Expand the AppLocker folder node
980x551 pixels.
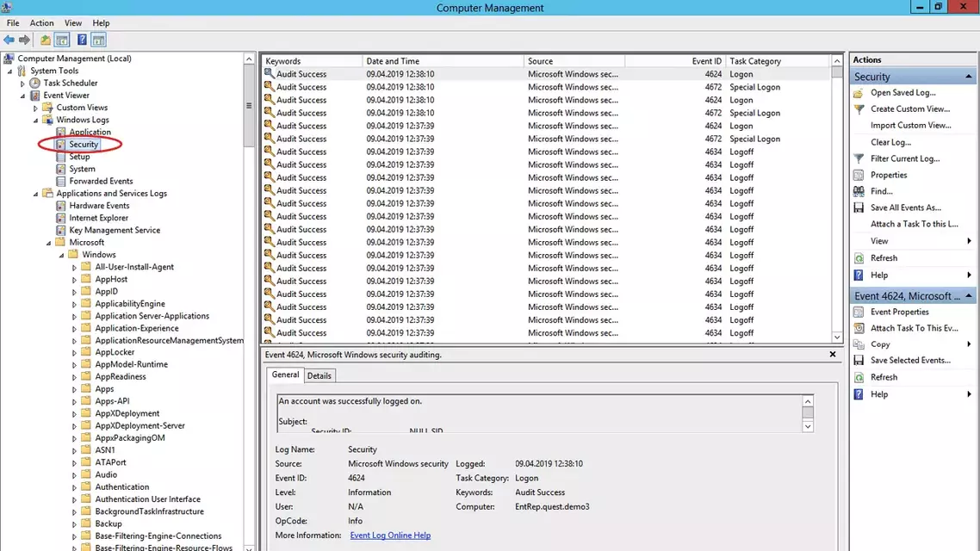point(74,352)
